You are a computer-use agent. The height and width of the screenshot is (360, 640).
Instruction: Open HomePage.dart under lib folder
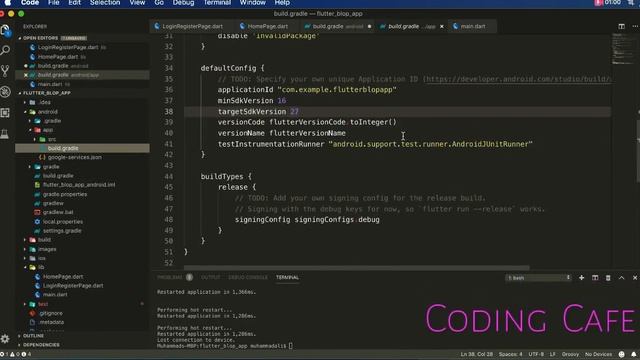(x=63, y=277)
